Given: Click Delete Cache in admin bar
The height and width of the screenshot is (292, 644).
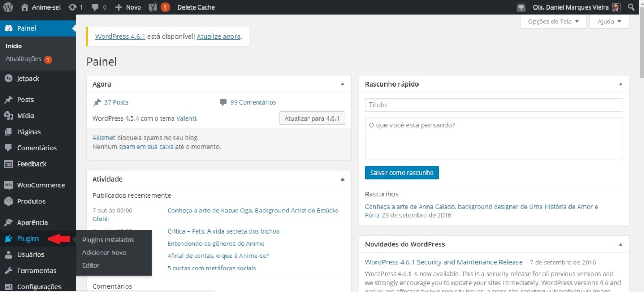Looking at the screenshot, I should 197,7.
